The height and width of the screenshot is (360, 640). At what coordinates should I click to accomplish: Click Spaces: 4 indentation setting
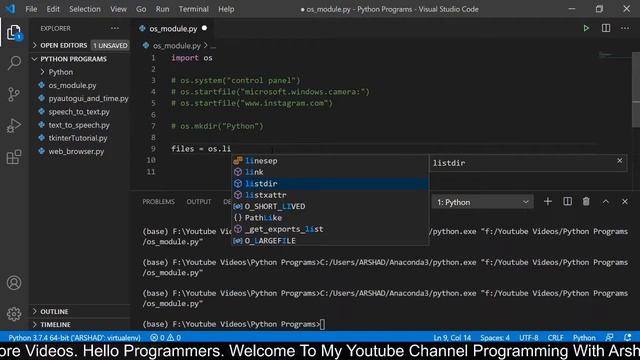point(495,338)
